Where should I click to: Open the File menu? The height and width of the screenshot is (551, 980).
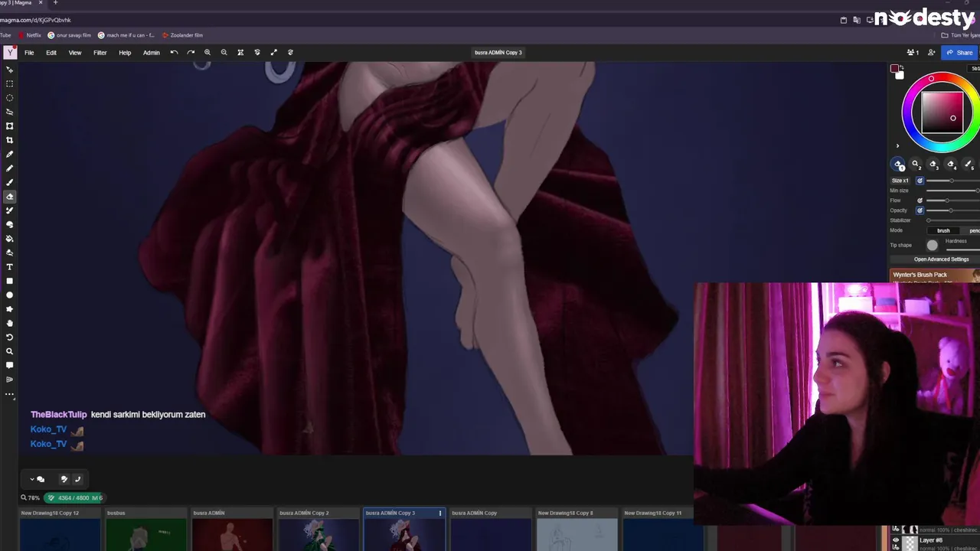(29, 53)
